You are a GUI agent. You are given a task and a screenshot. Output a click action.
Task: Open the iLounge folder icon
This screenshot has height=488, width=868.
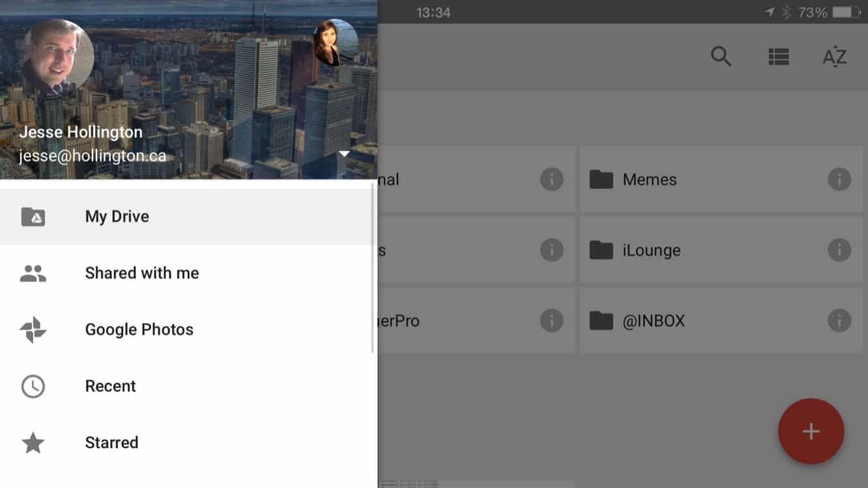[x=601, y=250]
